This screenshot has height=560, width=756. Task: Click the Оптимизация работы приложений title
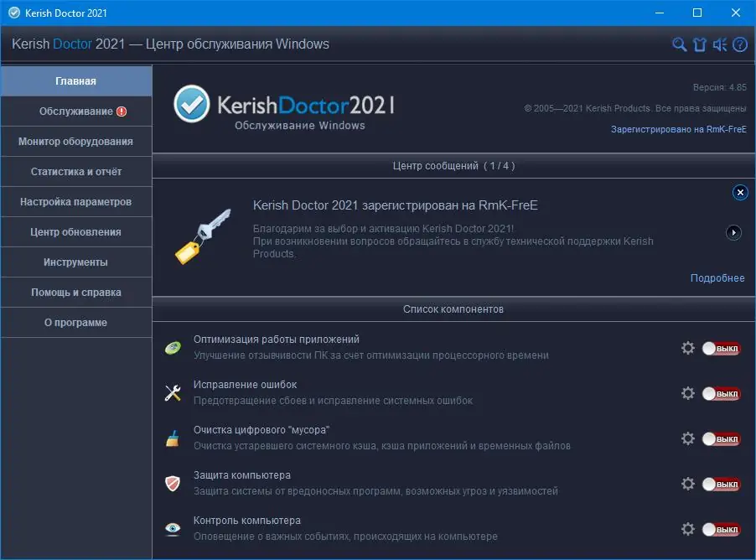coord(277,340)
